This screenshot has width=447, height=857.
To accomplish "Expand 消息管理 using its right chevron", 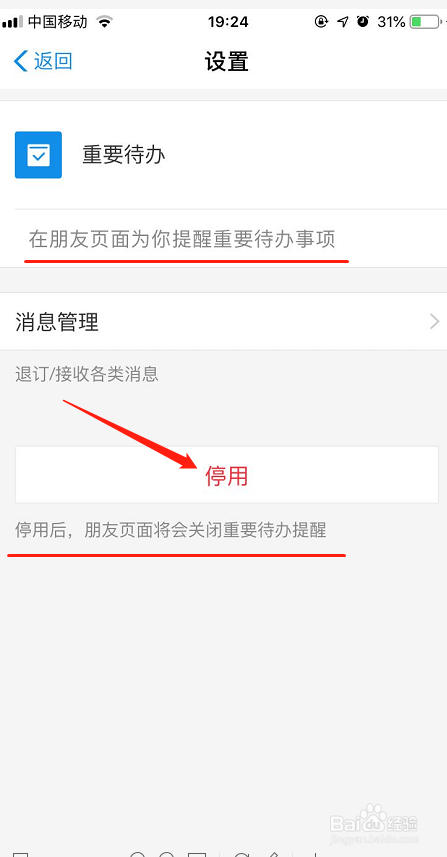I will [x=435, y=321].
